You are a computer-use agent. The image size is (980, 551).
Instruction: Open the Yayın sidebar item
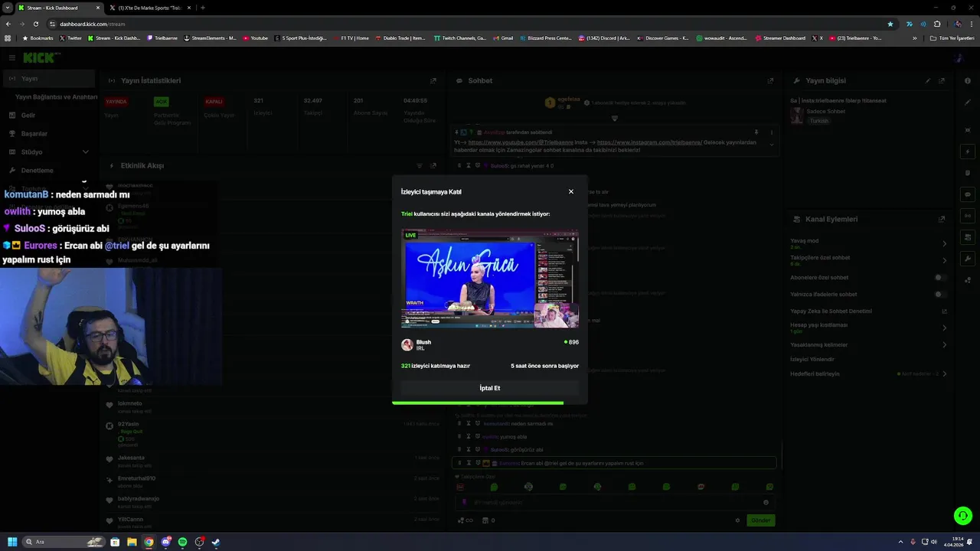[47, 78]
